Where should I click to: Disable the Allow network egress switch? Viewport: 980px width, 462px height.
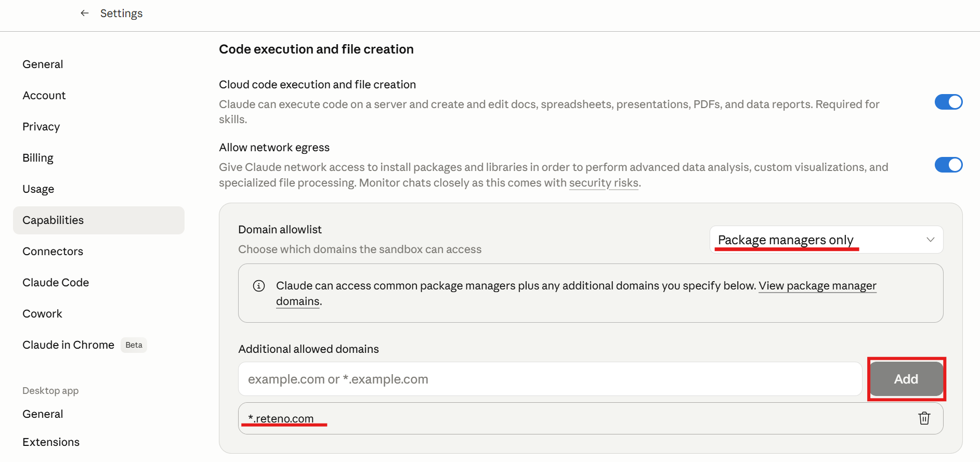[x=948, y=165]
